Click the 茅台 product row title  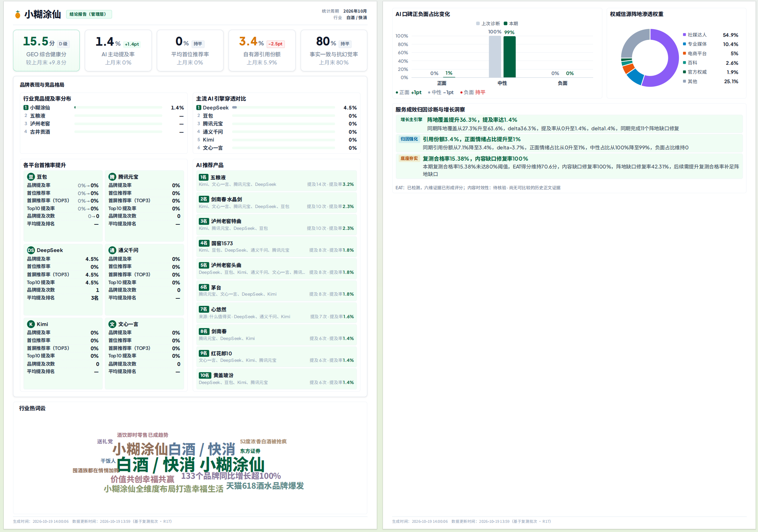tap(216, 287)
